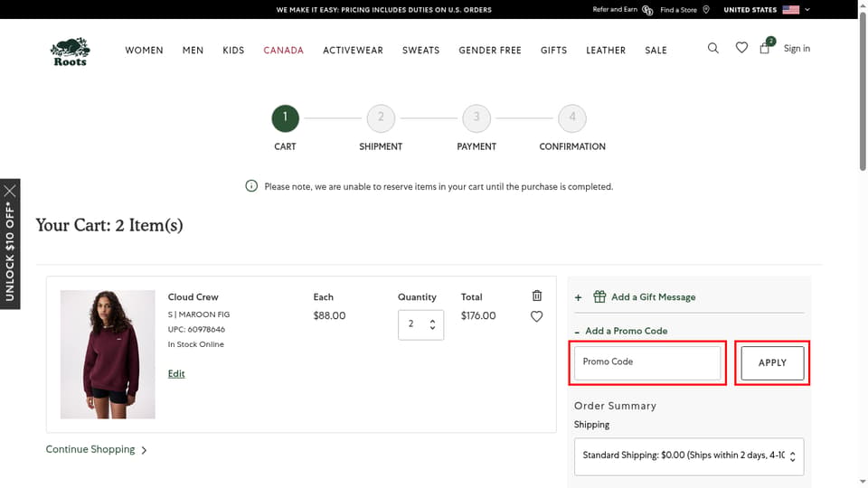Open the Gender Free menu
The width and height of the screenshot is (868, 488).
490,51
